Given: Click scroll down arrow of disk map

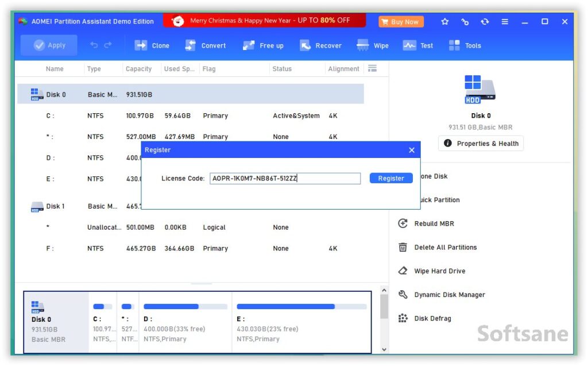Looking at the screenshot, I should click(x=384, y=349).
